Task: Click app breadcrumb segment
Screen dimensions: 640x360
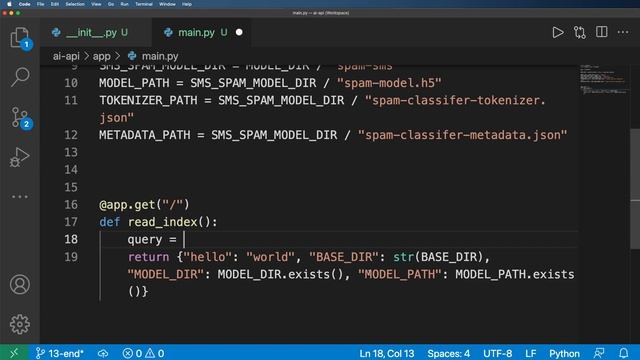Action: (101, 56)
